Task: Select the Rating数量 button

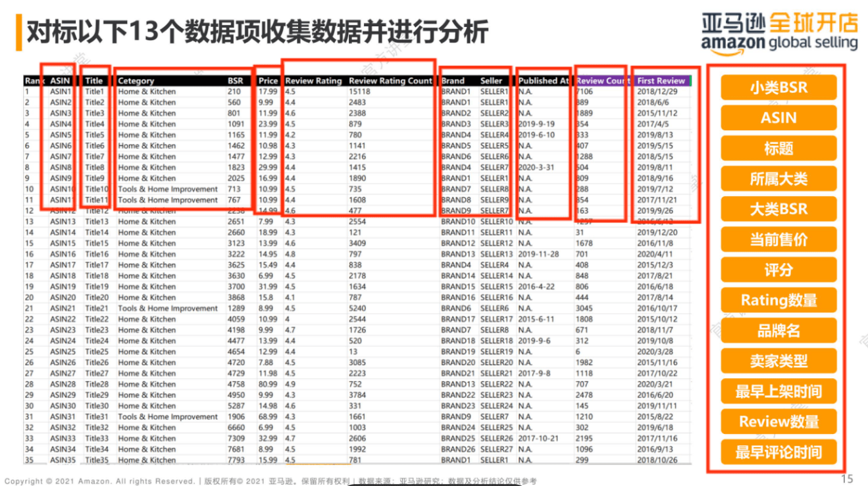Action: click(779, 300)
